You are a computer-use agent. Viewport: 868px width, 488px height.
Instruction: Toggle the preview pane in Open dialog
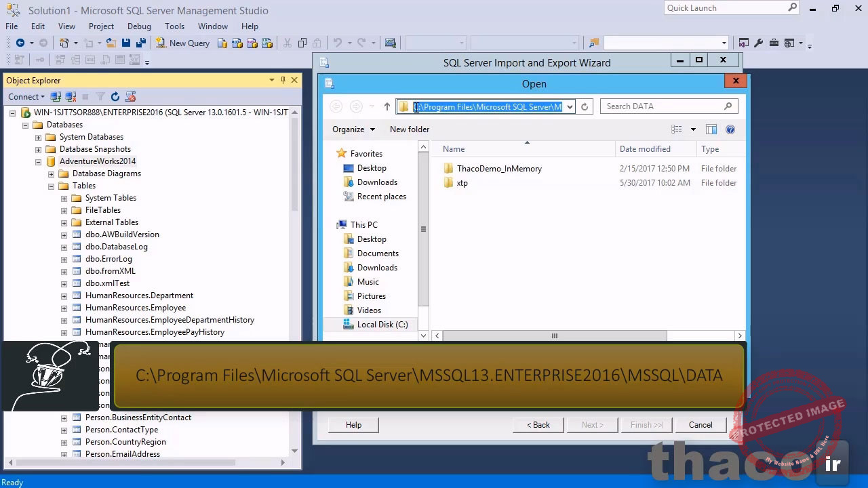pyautogui.click(x=711, y=129)
